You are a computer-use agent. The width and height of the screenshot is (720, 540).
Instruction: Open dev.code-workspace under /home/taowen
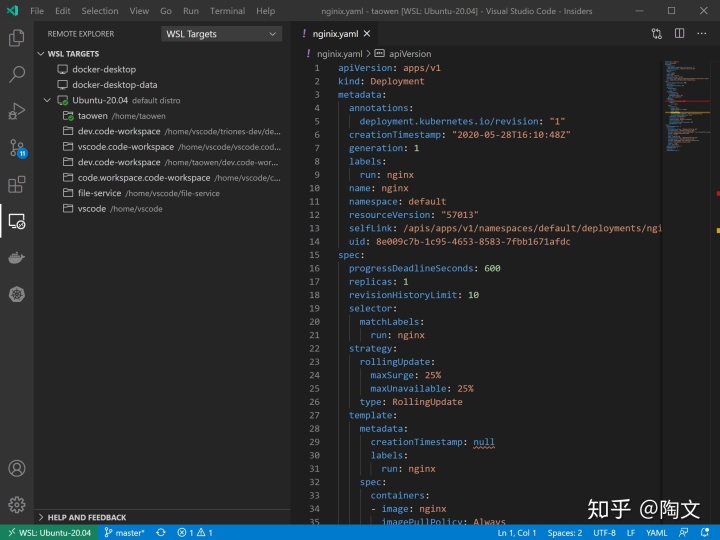[x=162, y=162]
